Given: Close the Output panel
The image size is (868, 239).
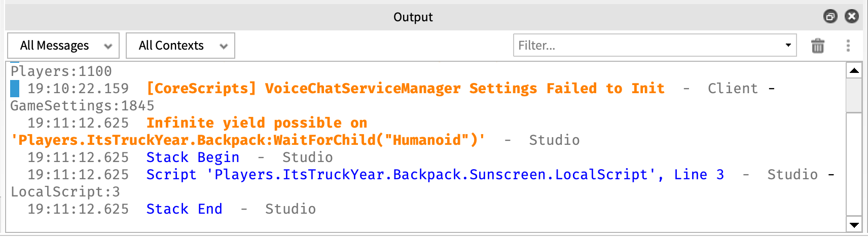Looking at the screenshot, I should pos(852,17).
